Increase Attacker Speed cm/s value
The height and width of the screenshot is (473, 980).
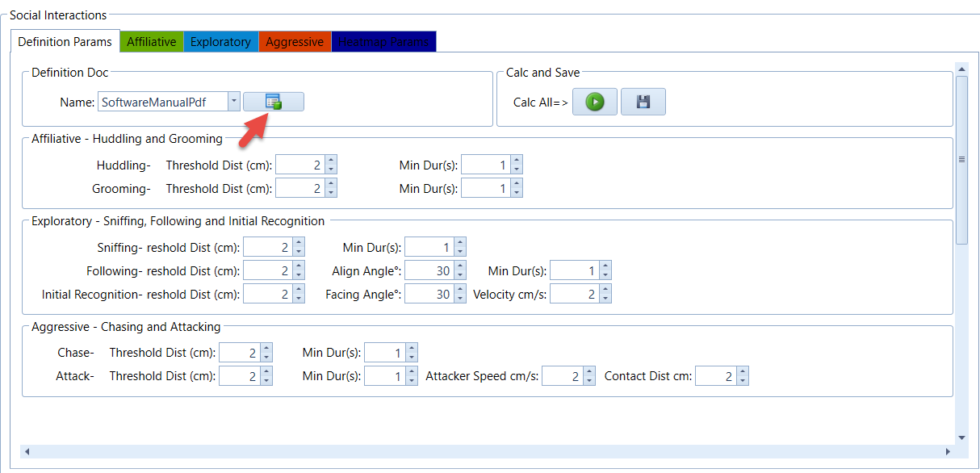(x=589, y=372)
